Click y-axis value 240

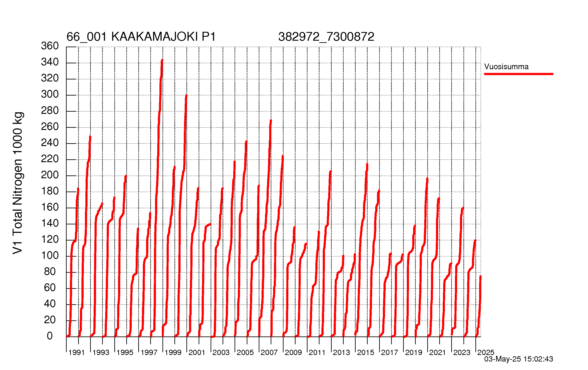point(50,143)
